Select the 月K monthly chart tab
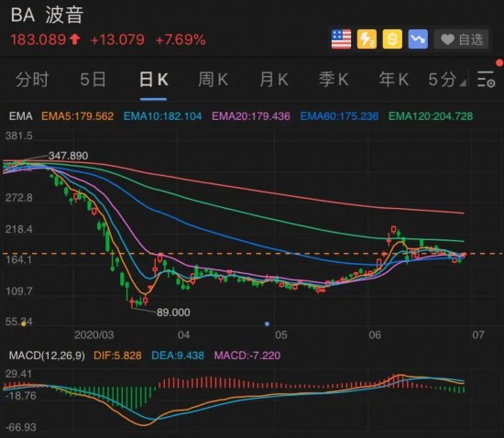The height and width of the screenshot is (438, 504). (274, 80)
